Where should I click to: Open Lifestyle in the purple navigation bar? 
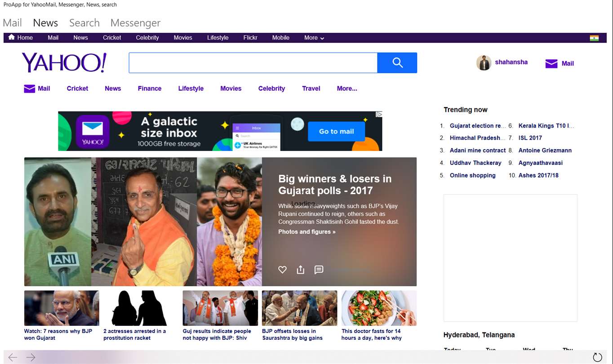[x=218, y=38]
